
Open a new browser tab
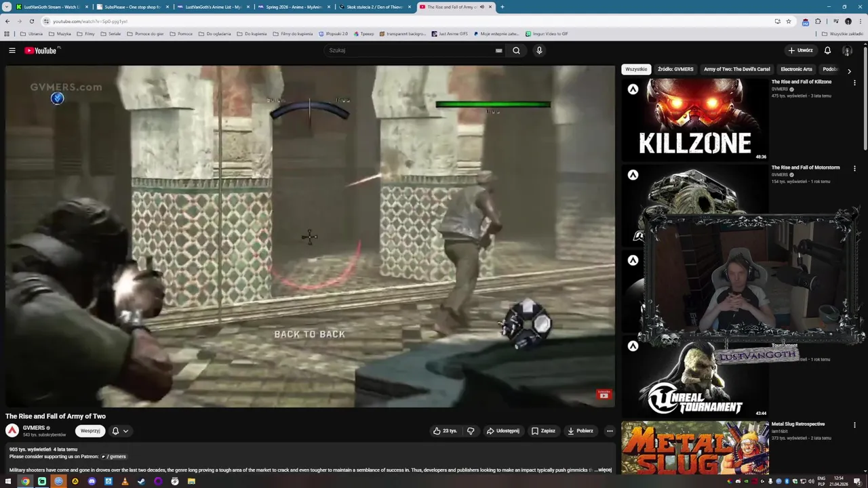(502, 7)
